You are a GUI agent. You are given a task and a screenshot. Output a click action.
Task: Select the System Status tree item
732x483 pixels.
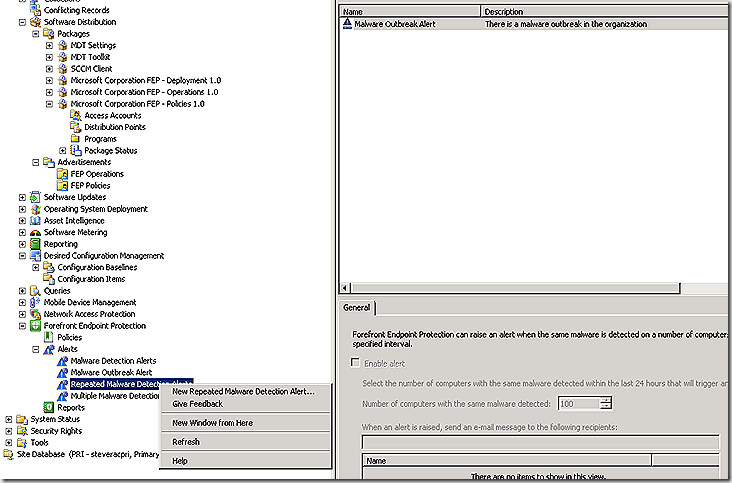point(55,419)
